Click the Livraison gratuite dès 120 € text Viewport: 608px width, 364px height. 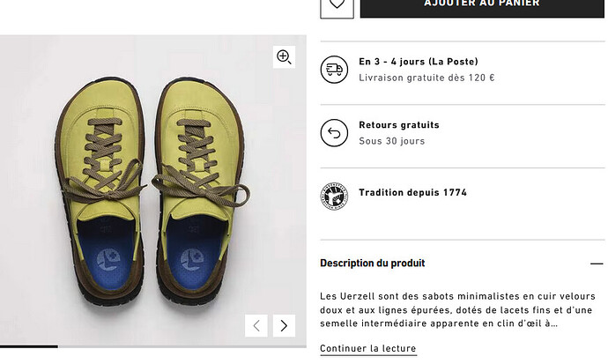pyautogui.click(x=426, y=78)
